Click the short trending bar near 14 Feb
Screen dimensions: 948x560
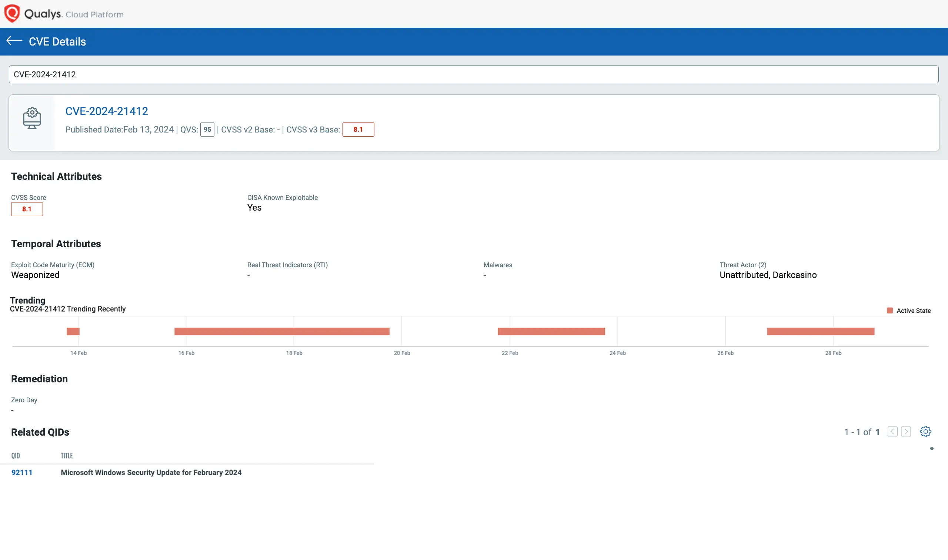[73, 331]
